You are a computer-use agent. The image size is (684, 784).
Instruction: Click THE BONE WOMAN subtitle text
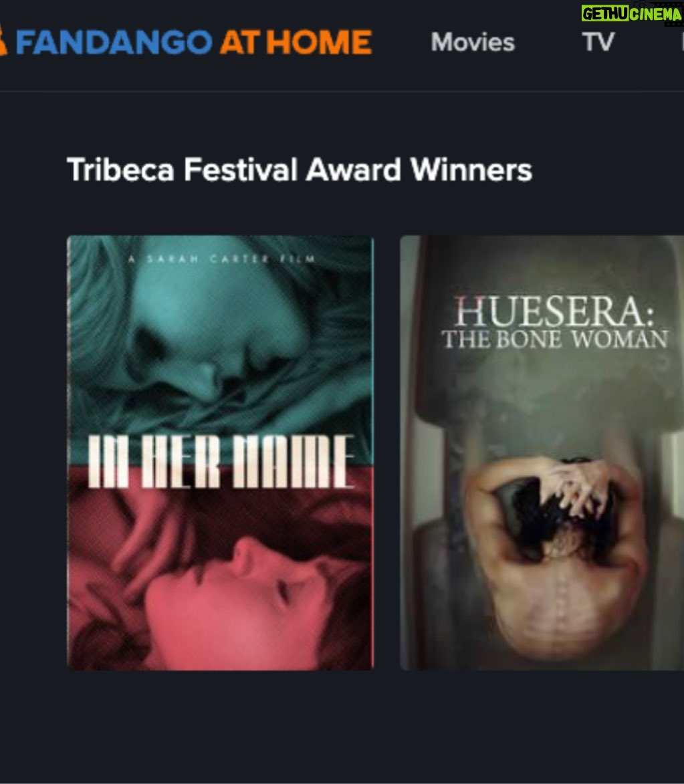pyautogui.click(x=555, y=340)
